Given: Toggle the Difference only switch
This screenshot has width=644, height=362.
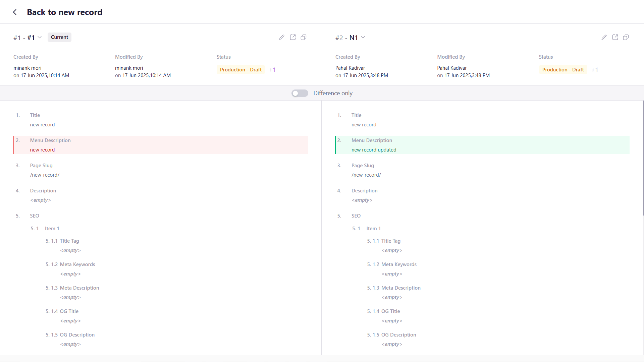Looking at the screenshot, I should 300,93.
